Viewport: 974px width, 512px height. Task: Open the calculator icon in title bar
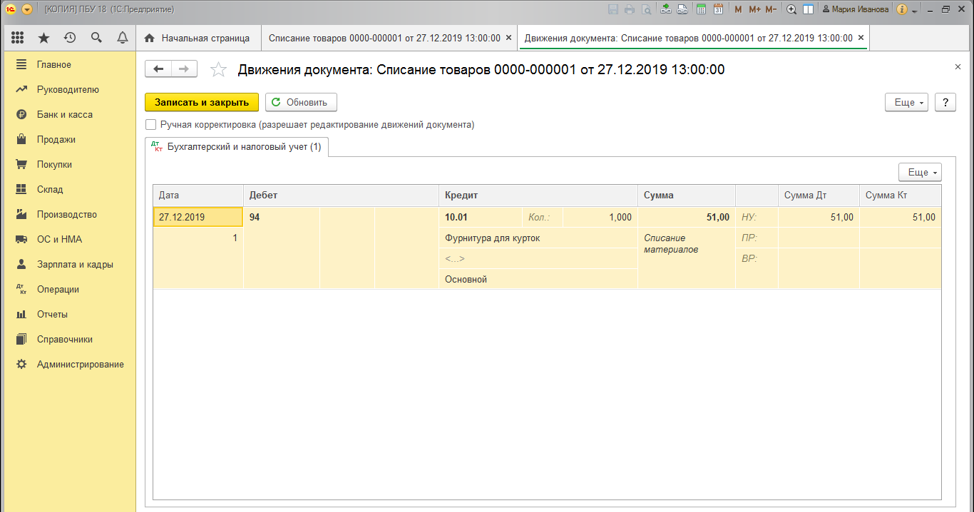tap(701, 9)
